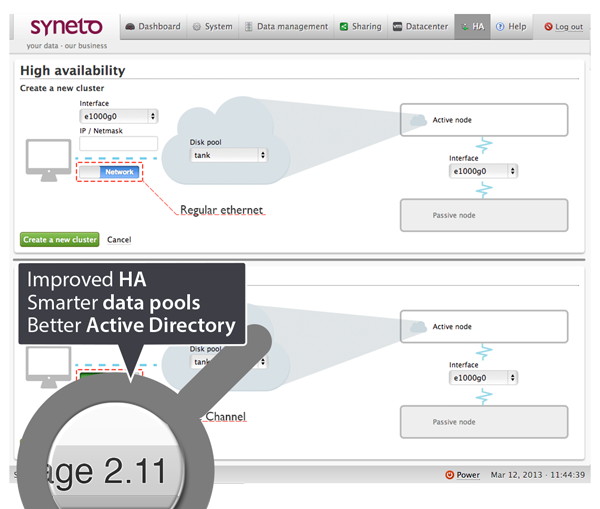This screenshot has height=509, width=600.
Task: Open the System menu tab
Action: [x=213, y=27]
